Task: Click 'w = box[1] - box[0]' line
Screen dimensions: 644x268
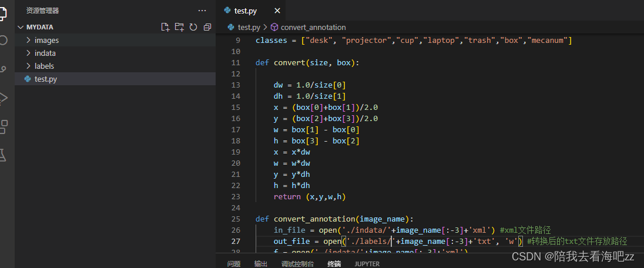Action: pyautogui.click(x=317, y=129)
